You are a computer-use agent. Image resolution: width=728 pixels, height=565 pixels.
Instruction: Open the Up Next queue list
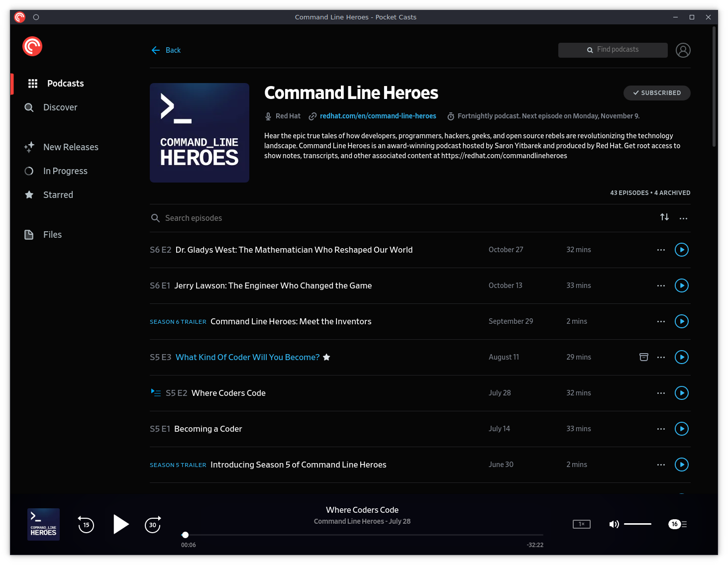(x=678, y=524)
